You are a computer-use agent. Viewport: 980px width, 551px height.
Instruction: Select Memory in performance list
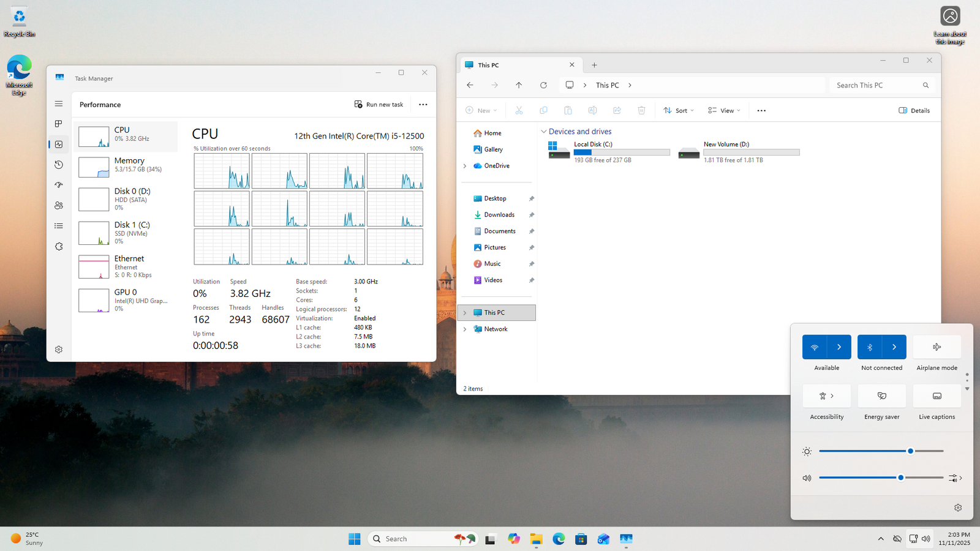point(126,165)
